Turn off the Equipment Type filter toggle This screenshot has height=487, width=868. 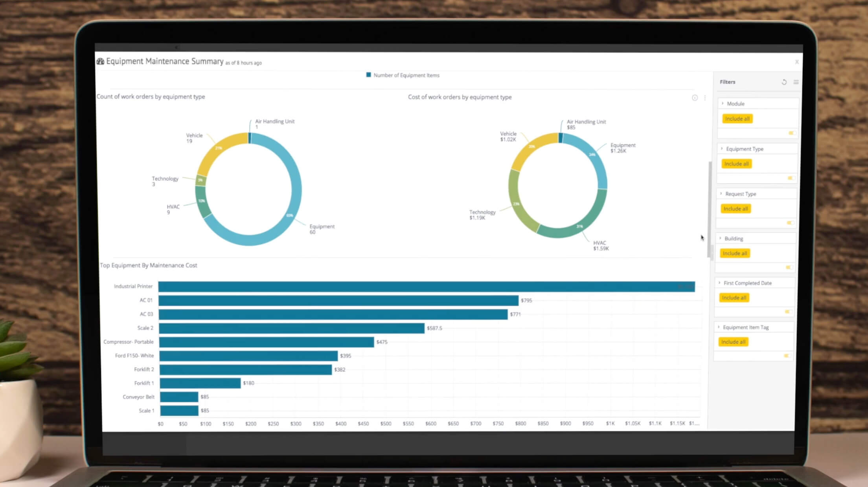pos(790,178)
